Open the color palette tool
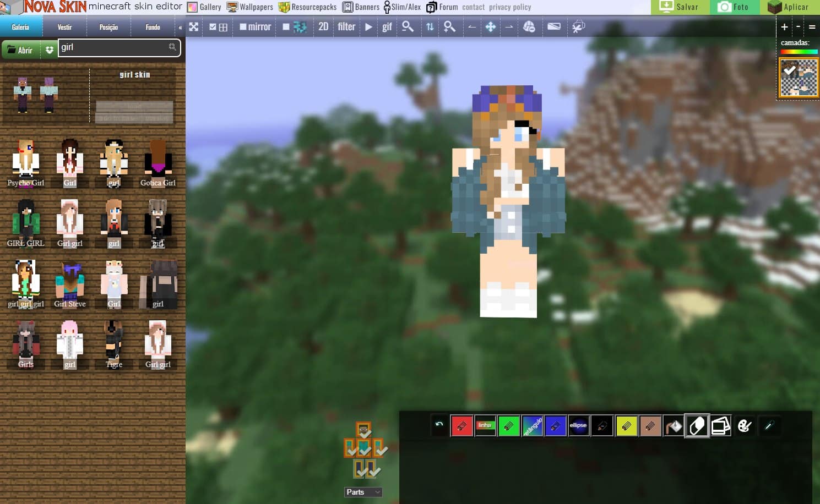 click(745, 425)
